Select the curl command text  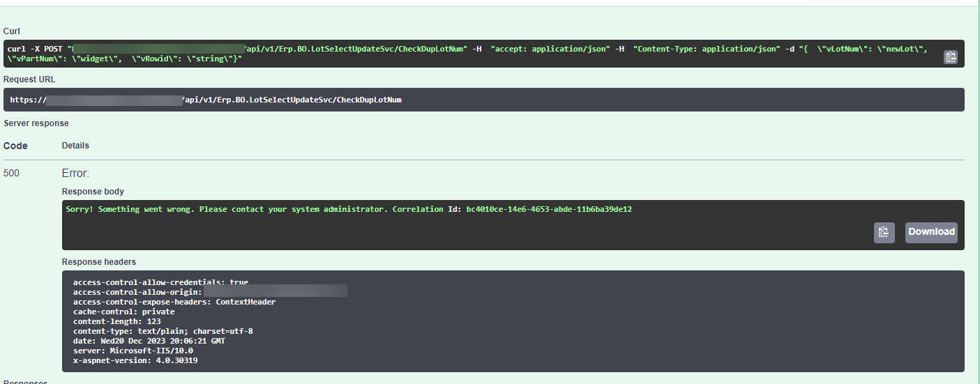pos(467,54)
